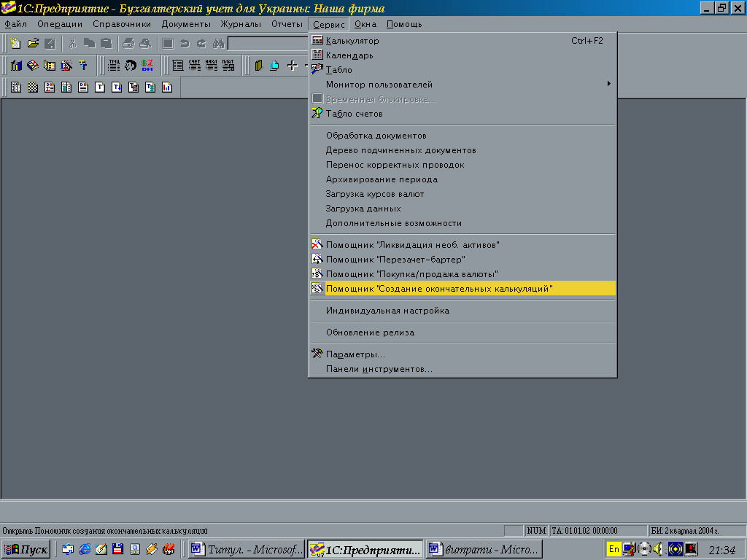Screen dimensions: 747x560
Task: Click the СЧЕТ toolbar icon
Action: [194, 65]
